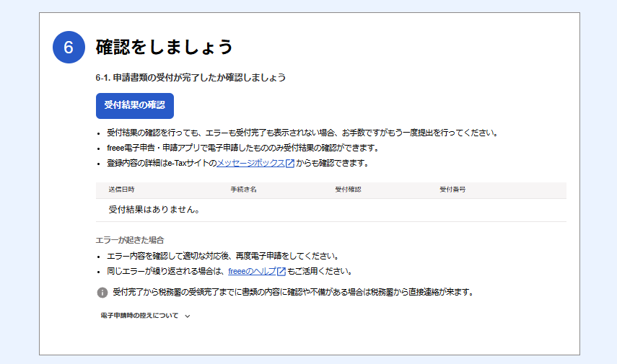This screenshot has height=364, width=617.
Task: Click the blue step 6 circle badge
Action: pyautogui.click(x=69, y=47)
